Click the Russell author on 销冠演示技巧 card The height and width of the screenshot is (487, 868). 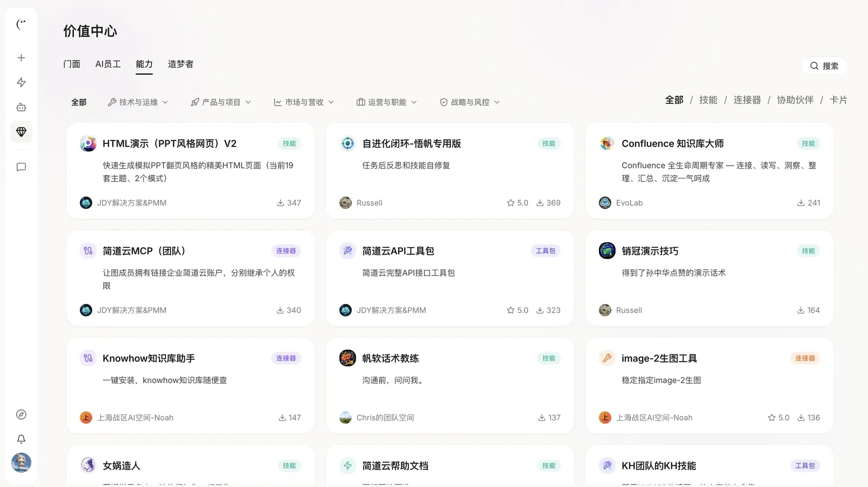click(629, 310)
